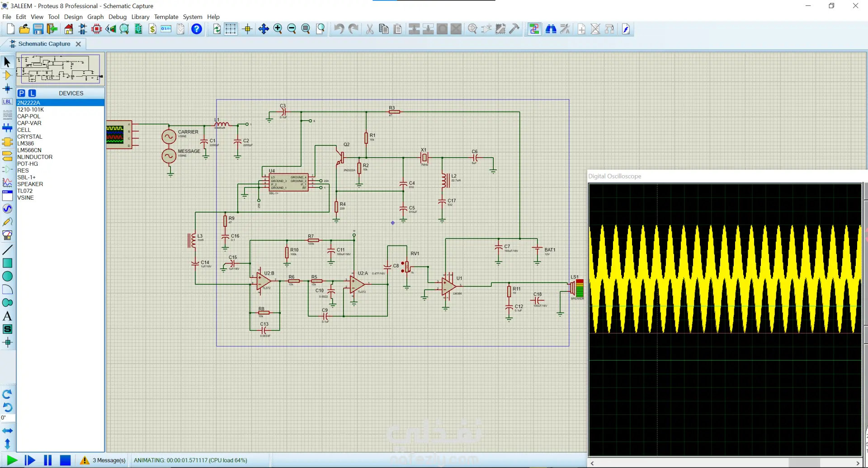This screenshot has height=468, width=868.
Task: Open the Library menu
Action: 140,17
